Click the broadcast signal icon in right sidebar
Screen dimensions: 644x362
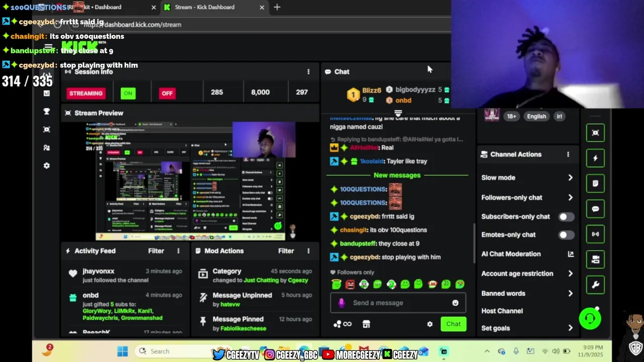pos(595,234)
